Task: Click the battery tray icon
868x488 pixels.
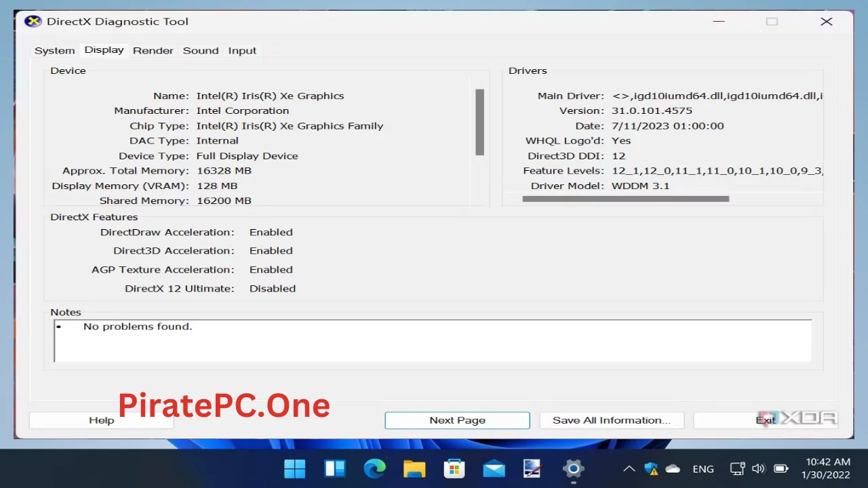Action: 781,468
